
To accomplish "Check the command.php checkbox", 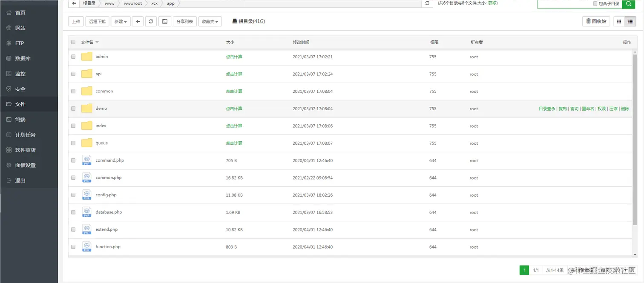I will [x=73, y=160].
